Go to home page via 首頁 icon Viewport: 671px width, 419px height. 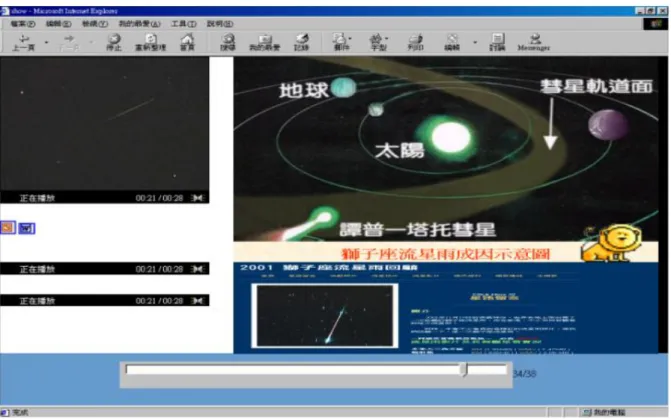187,43
